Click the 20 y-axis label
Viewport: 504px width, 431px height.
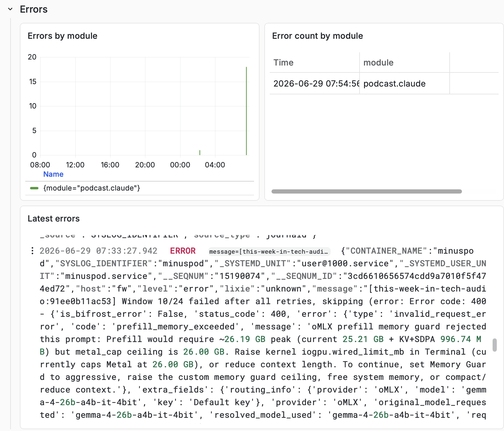(x=32, y=57)
